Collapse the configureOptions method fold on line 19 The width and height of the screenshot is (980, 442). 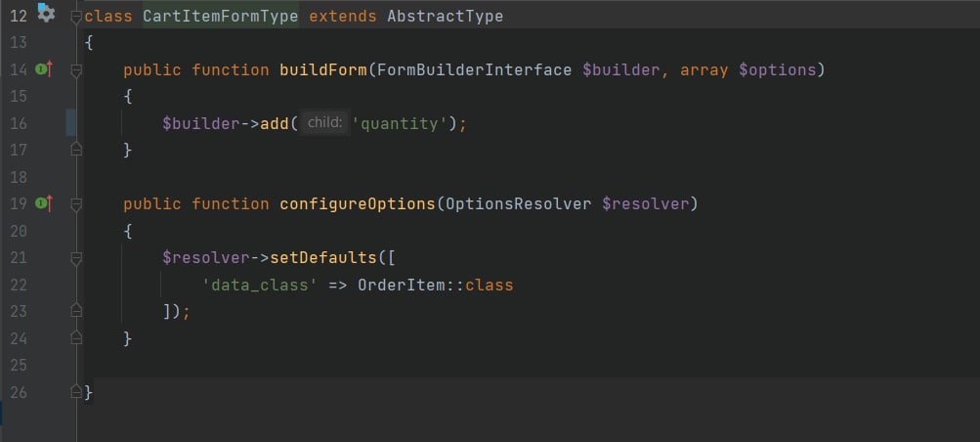[76, 204]
